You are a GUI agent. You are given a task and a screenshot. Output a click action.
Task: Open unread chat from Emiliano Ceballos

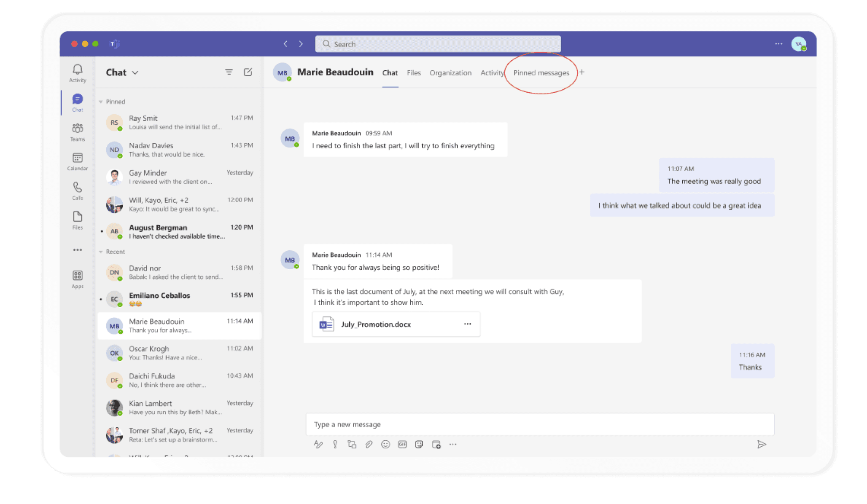pyautogui.click(x=179, y=299)
